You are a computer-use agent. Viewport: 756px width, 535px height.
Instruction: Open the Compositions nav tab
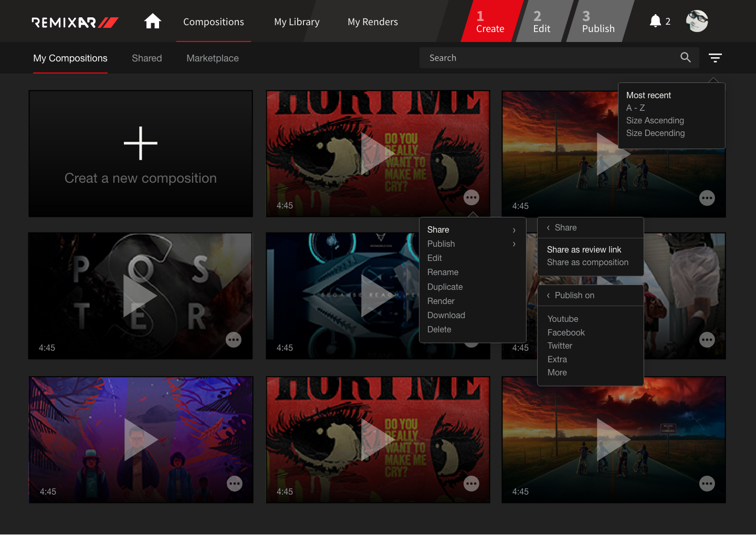(x=214, y=22)
